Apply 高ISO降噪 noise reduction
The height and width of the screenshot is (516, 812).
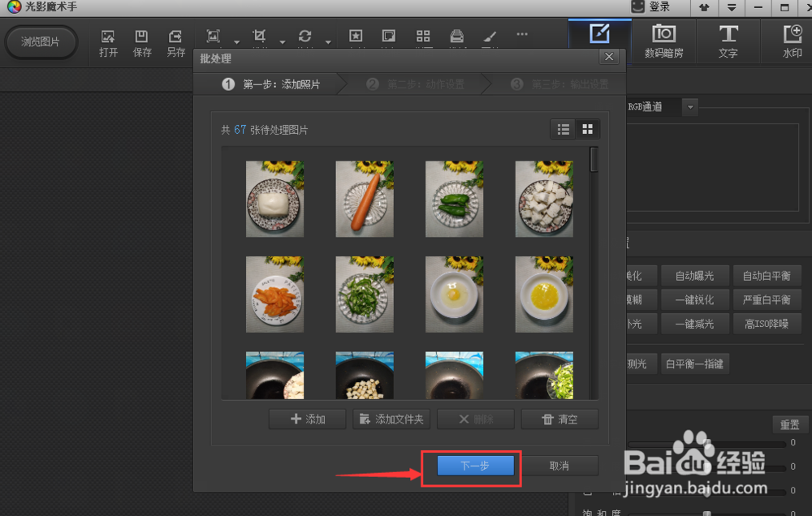click(x=767, y=324)
